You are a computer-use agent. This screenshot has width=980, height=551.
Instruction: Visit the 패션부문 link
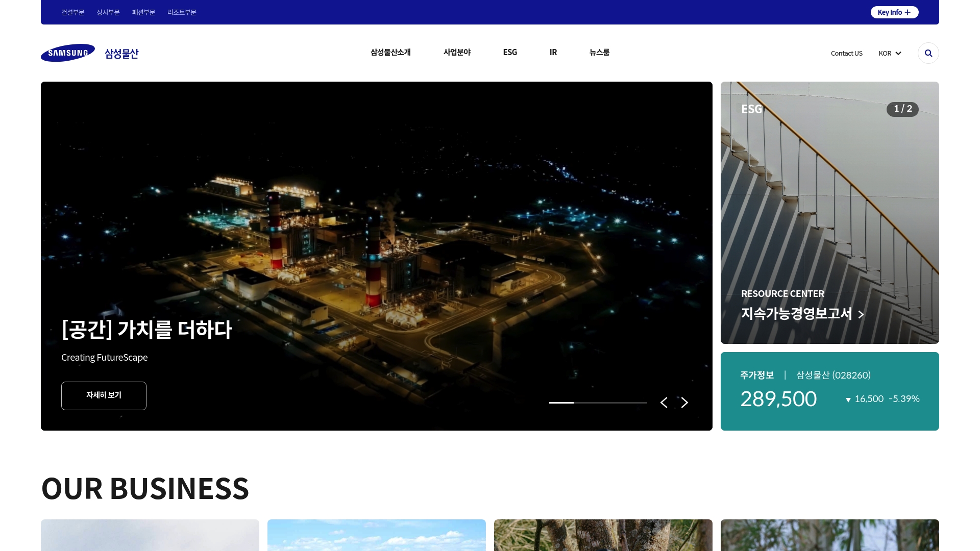pyautogui.click(x=143, y=12)
